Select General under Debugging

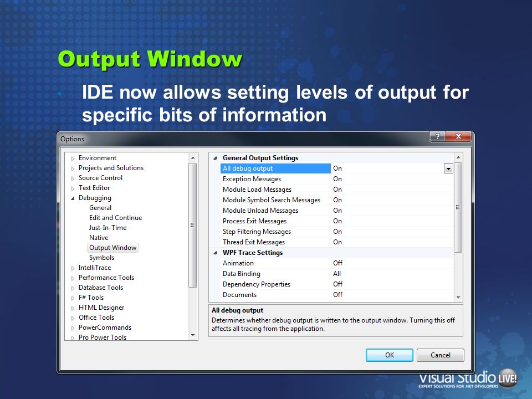tap(100, 208)
